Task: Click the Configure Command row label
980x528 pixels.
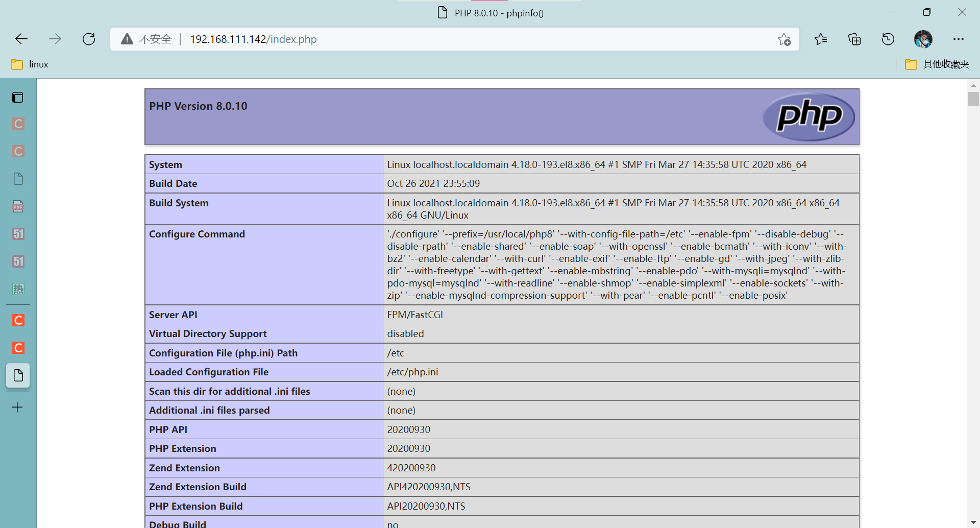Action: coord(197,234)
